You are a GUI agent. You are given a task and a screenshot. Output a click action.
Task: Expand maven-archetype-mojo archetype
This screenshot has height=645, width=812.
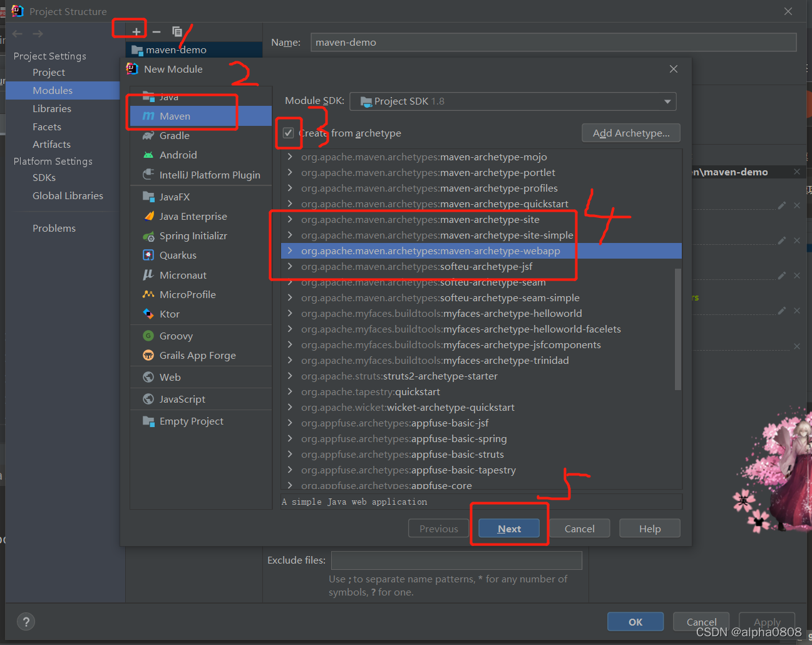pyautogui.click(x=290, y=157)
